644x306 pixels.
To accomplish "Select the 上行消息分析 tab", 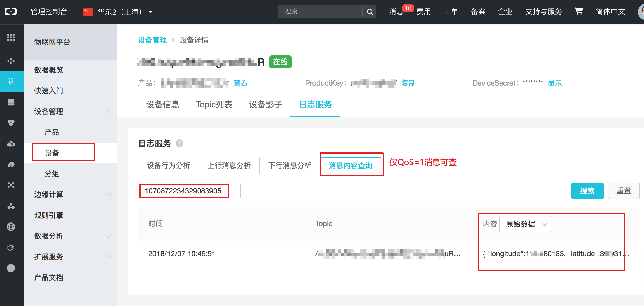I will tap(229, 165).
